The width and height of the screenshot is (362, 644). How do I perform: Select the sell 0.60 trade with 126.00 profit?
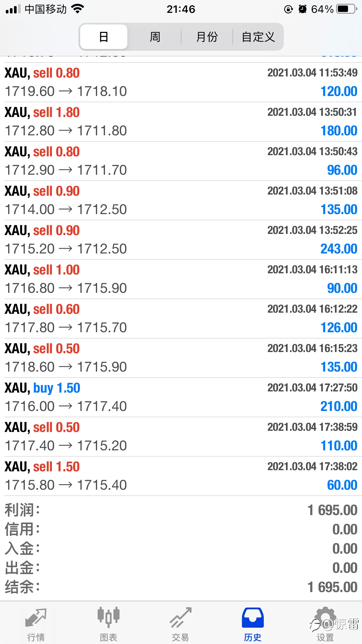tap(181, 318)
